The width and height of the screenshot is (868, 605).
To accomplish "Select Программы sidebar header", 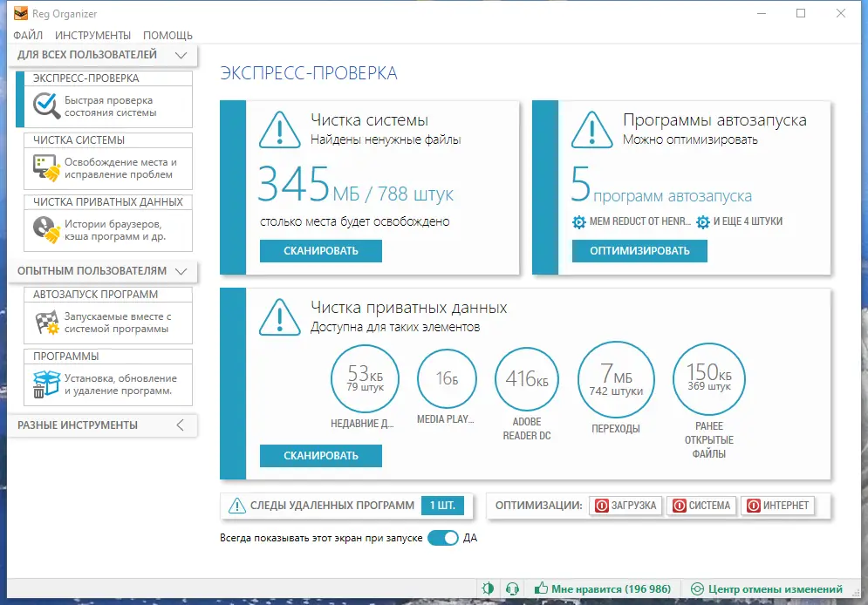I will coord(108,357).
